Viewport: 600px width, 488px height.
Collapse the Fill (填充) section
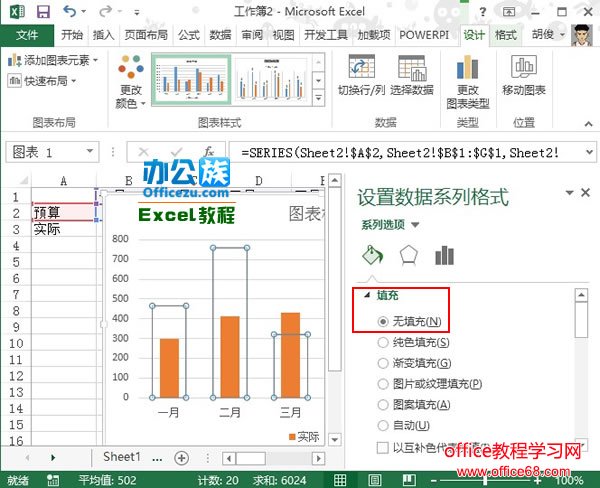(367, 295)
